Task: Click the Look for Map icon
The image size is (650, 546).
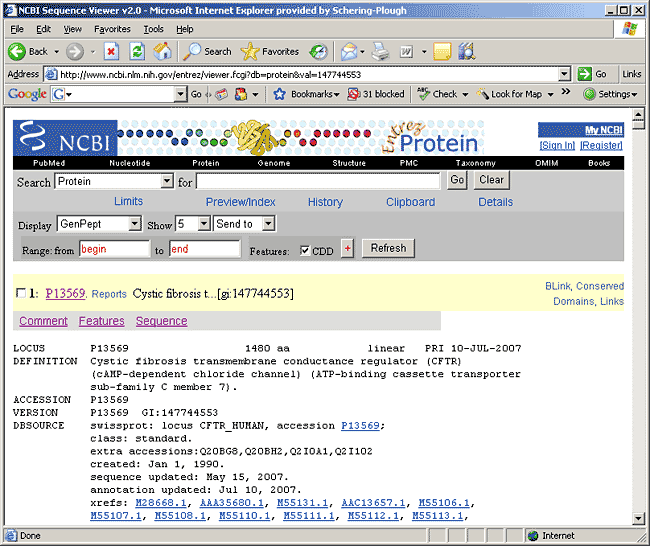Action: pyautogui.click(x=483, y=94)
